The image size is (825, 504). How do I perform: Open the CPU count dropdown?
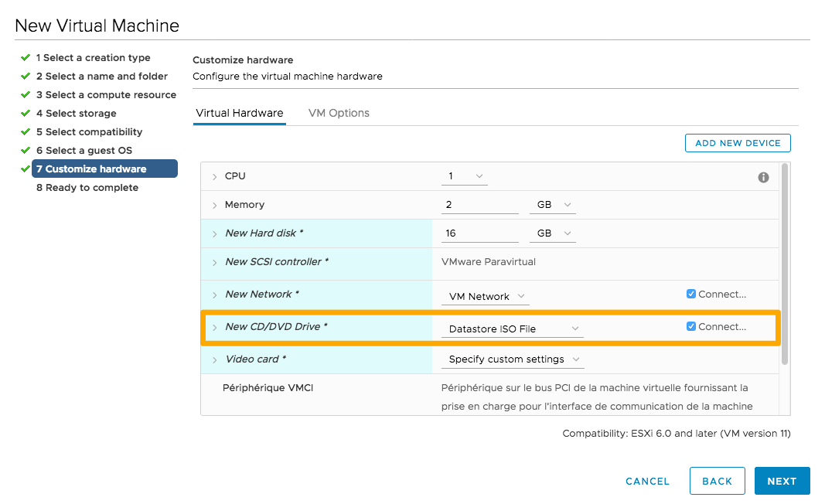point(465,176)
